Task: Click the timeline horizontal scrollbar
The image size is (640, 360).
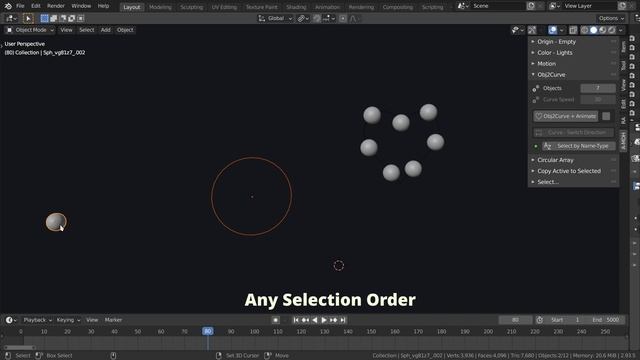Action: [20, 347]
